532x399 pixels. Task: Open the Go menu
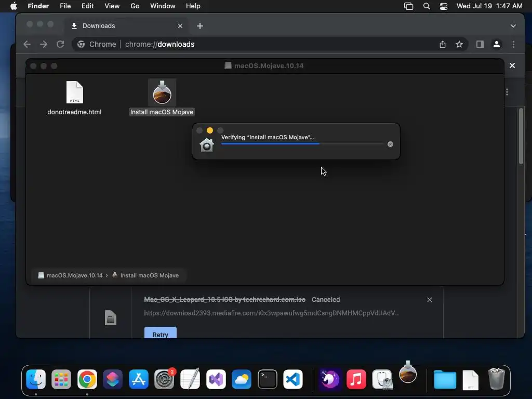pyautogui.click(x=135, y=6)
